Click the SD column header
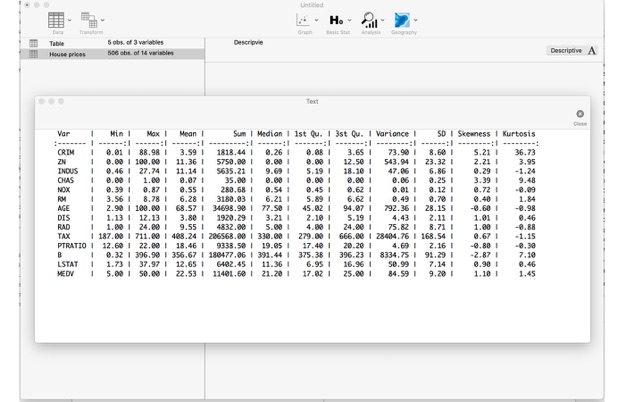This screenshot has height=402, width=643. coord(441,134)
